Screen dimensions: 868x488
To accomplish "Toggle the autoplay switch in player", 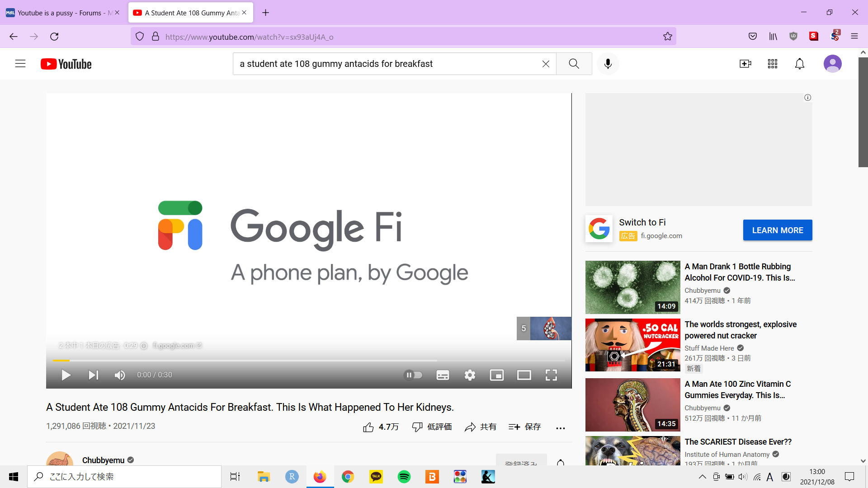I will (x=413, y=375).
